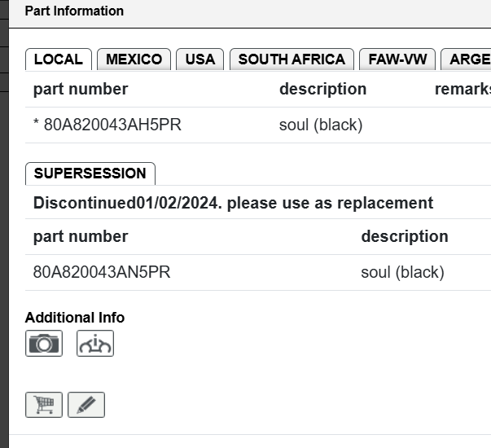This screenshot has height=448, width=491.
Task: Open the MEXICO tab
Action: 134,59
